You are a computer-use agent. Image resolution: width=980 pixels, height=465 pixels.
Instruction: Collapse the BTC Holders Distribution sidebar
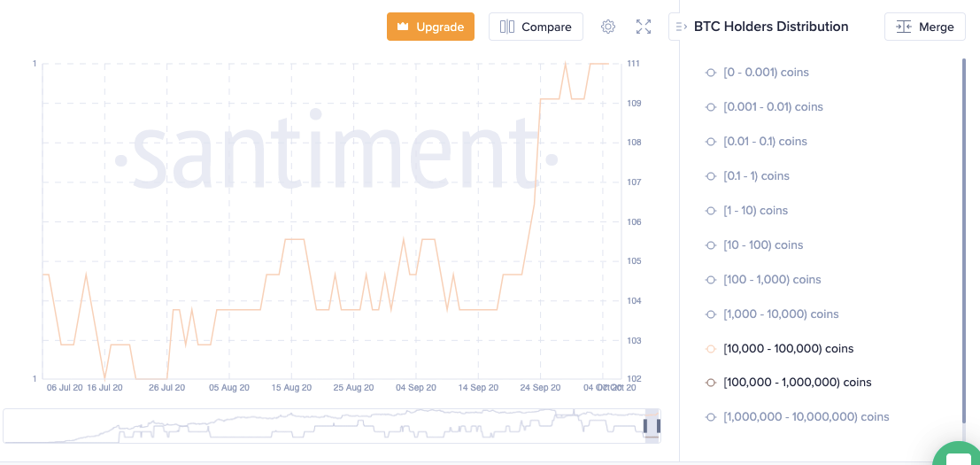click(682, 27)
